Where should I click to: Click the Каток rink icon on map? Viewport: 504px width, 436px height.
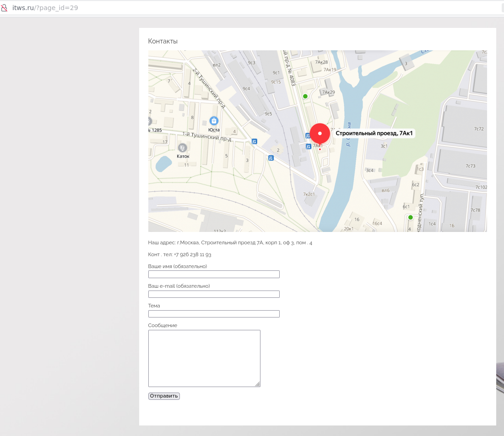183,147
